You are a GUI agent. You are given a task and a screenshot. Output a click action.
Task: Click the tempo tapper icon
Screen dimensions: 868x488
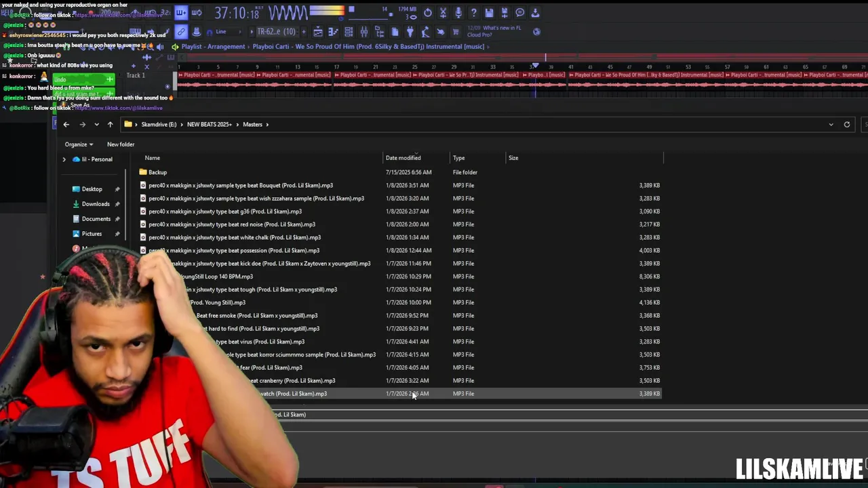425,32
